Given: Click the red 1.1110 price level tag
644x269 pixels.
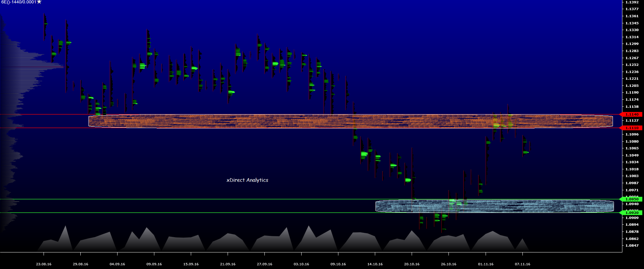Looking at the screenshot, I should pyautogui.click(x=632, y=128).
